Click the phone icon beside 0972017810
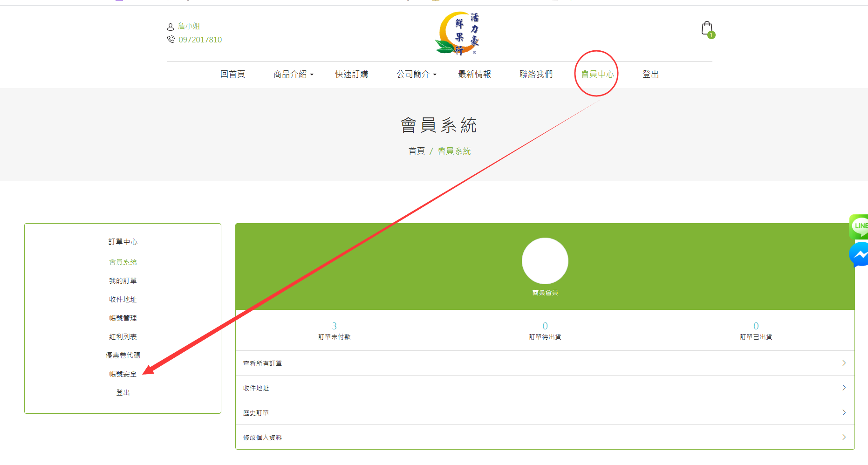Image resolution: width=868 pixels, height=465 pixels. point(171,40)
